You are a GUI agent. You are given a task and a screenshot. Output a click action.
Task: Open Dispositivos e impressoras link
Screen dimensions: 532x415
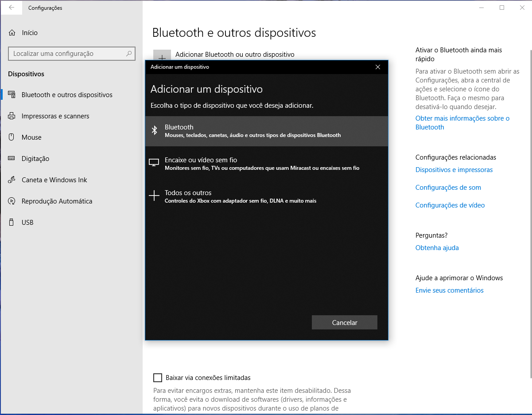[454, 170]
